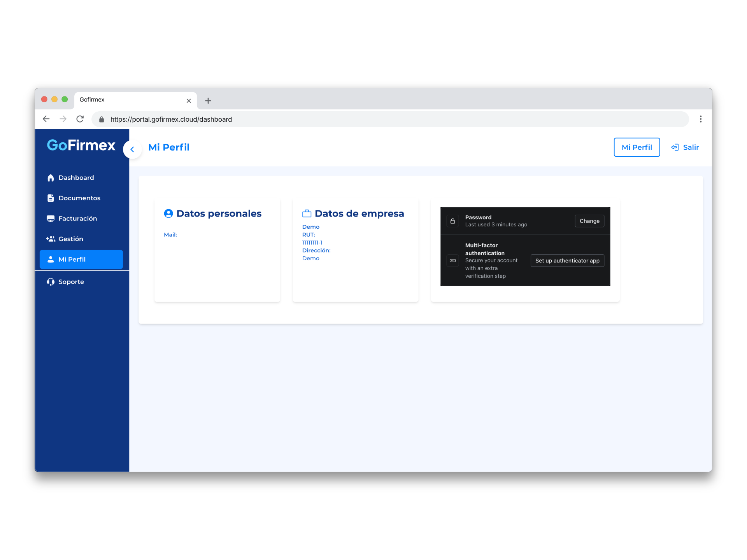Select Mi Perfil in the sidebar

pyautogui.click(x=81, y=259)
